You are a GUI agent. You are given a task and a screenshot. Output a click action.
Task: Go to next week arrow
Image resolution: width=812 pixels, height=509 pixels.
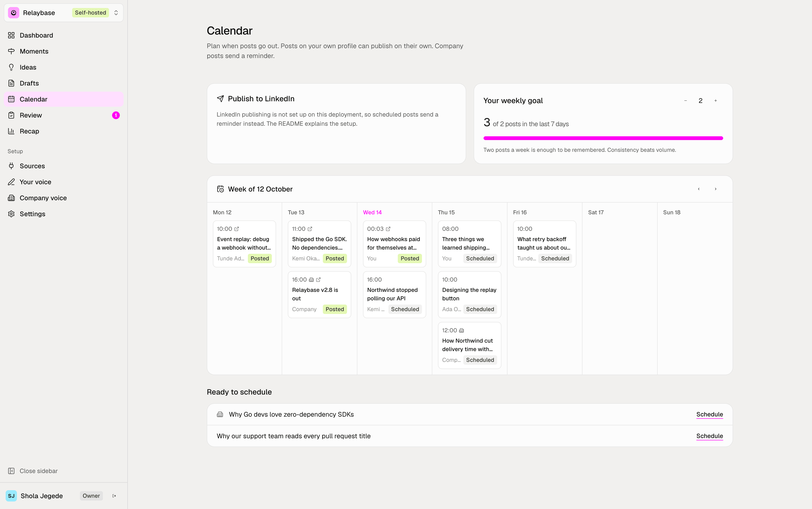(x=715, y=189)
